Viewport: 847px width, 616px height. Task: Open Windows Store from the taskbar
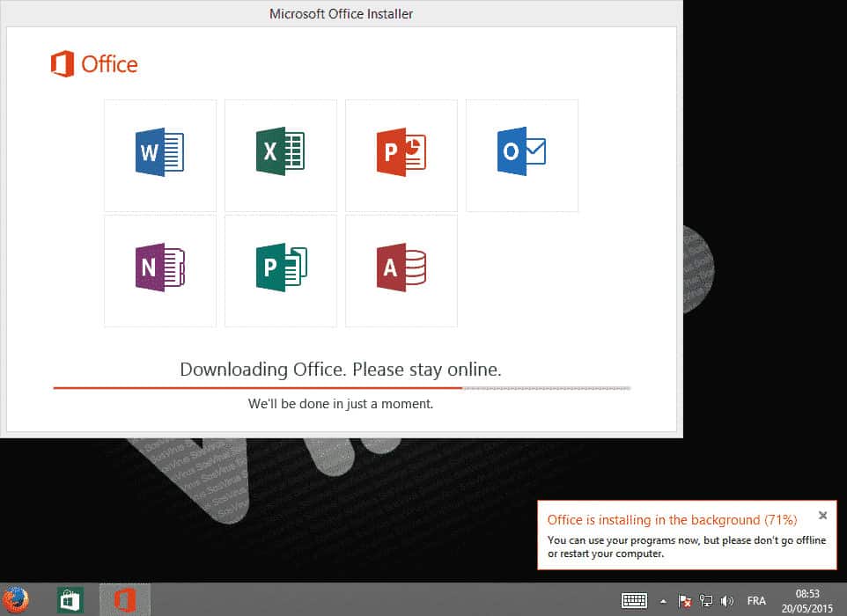[70, 600]
